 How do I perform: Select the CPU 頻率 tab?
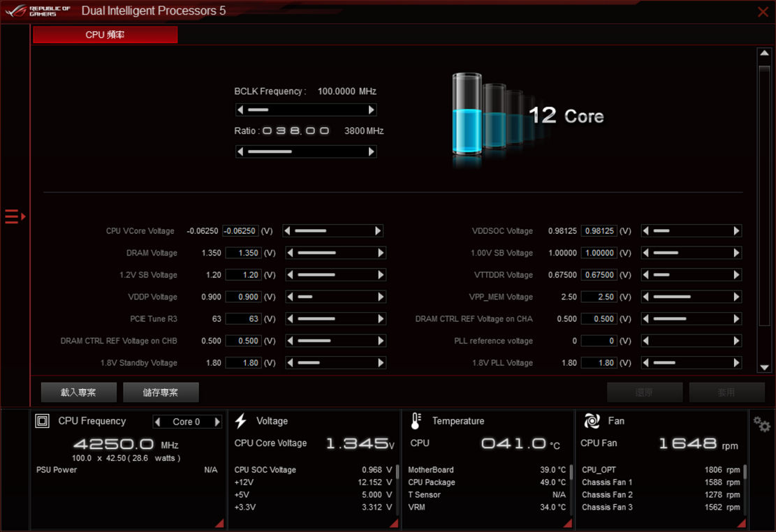pos(105,35)
